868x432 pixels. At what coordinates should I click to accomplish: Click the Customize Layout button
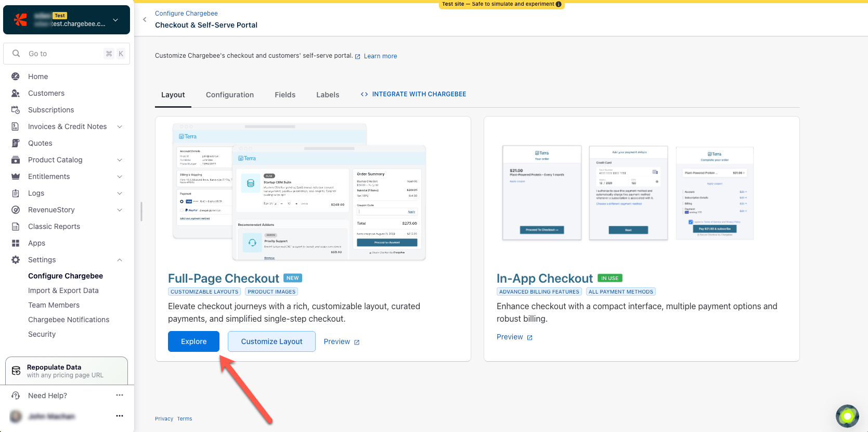[271, 341]
